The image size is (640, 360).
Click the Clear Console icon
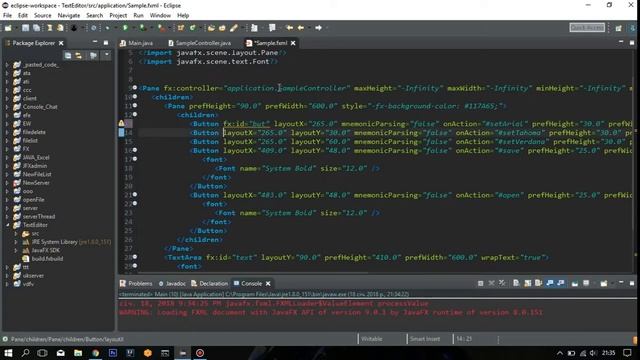(516, 283)
